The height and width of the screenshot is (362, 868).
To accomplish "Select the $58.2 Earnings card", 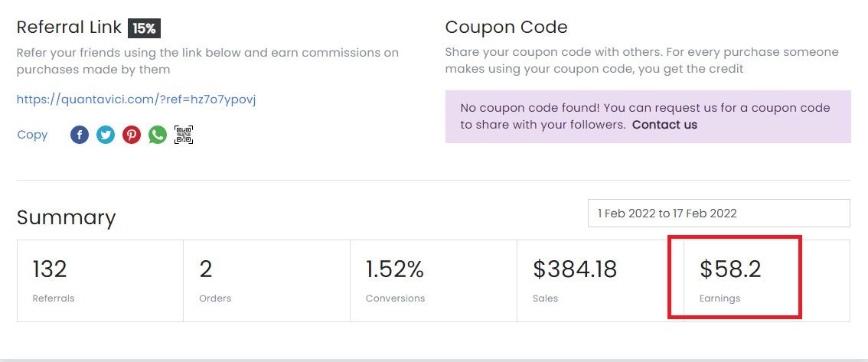I will click(x=767, y=281).
